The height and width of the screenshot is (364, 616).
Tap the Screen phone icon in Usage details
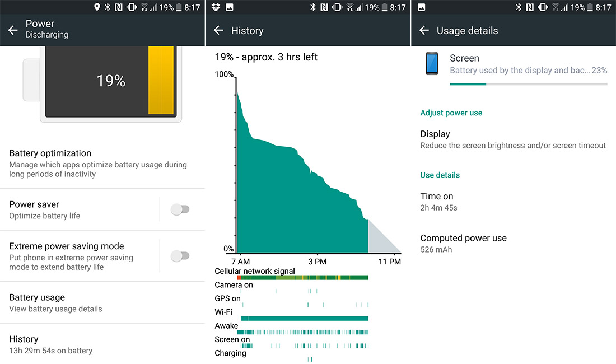point(432,63)
